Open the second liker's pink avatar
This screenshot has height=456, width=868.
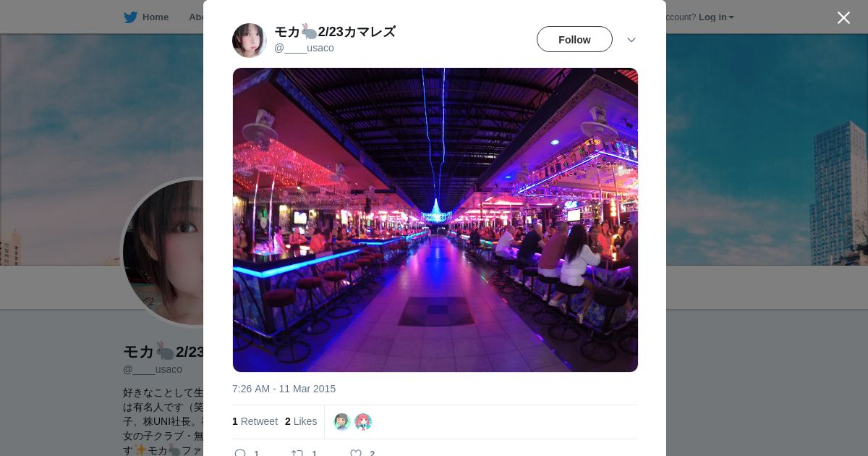[x=363, y=422]
